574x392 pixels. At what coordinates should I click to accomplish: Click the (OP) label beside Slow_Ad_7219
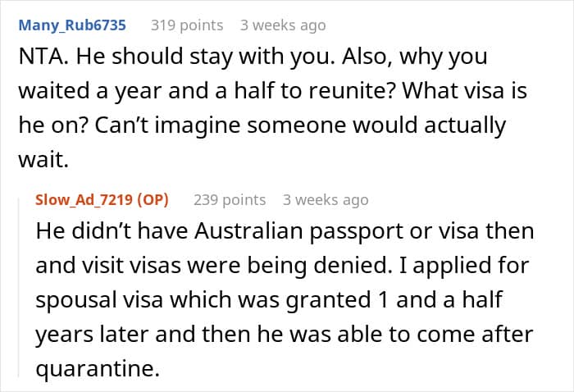[153, 199]
